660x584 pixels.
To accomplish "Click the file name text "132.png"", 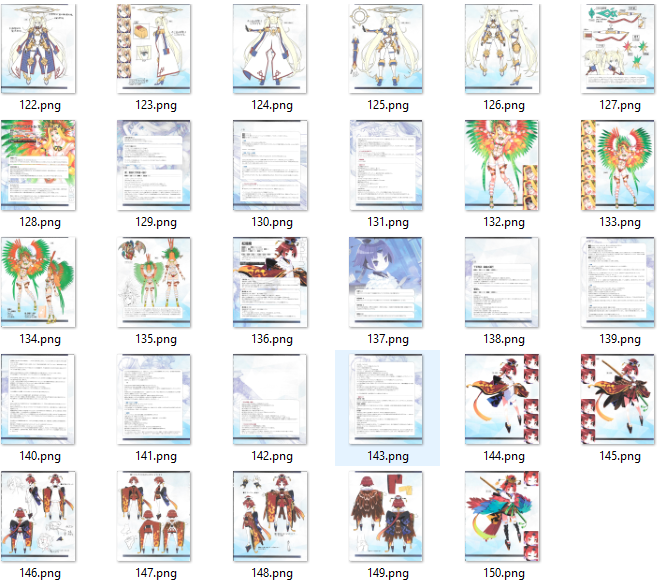I will (x=504, y=222).
